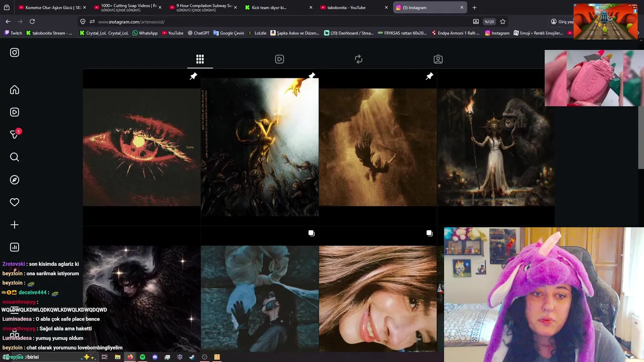Switch to the Reels profile tab
Image resolution: width=644 pixels, height=362 pixels.
(x=279, y=59)
